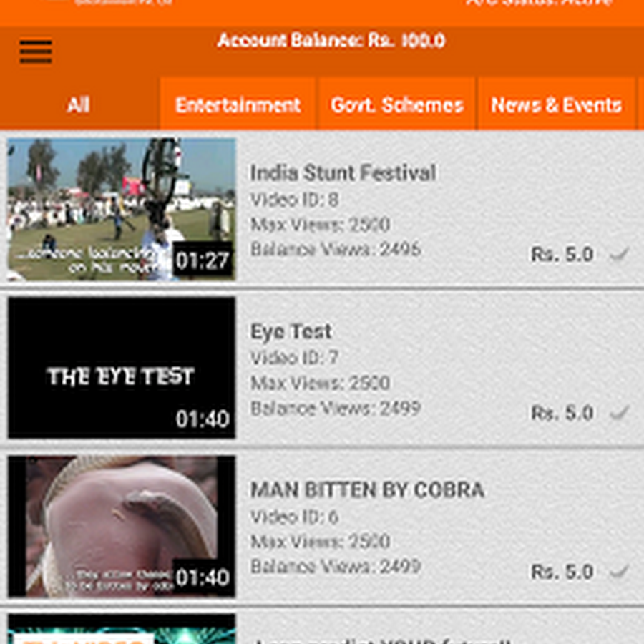This screenshot has height=644, width=644.
Task: Select the All tab
Action: pyautogui.click(x=79, y=104)
